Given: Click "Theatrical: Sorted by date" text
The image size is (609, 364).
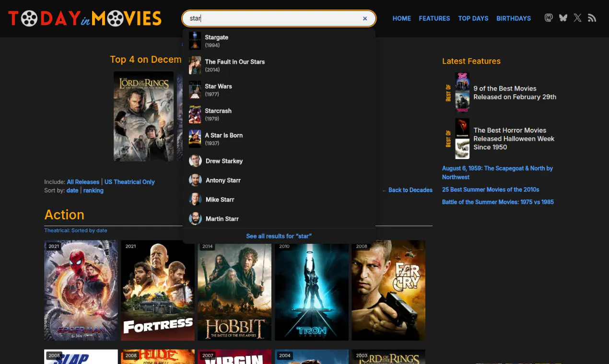Looking at the screenshot, I should pyautogui.click(x=76, y=230).
